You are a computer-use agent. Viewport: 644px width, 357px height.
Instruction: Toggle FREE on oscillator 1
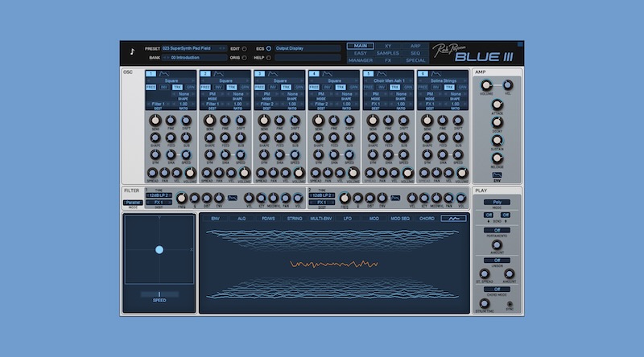151,88
